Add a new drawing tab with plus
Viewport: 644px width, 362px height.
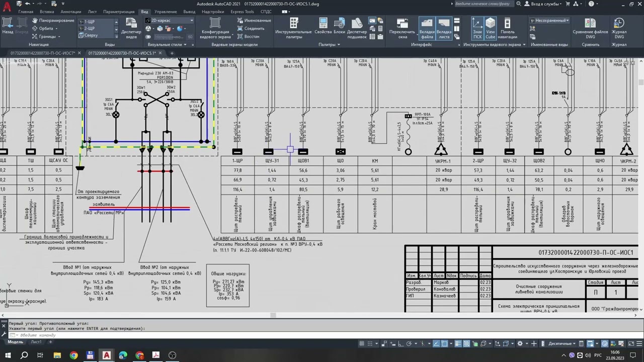pyautogui.click(x=171, y=53)
